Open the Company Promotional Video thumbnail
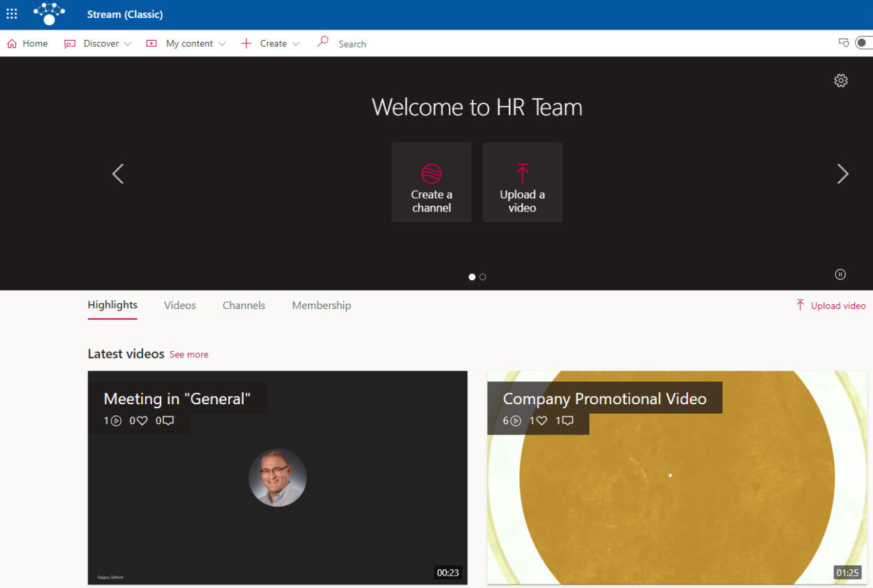 click(676, 479)
